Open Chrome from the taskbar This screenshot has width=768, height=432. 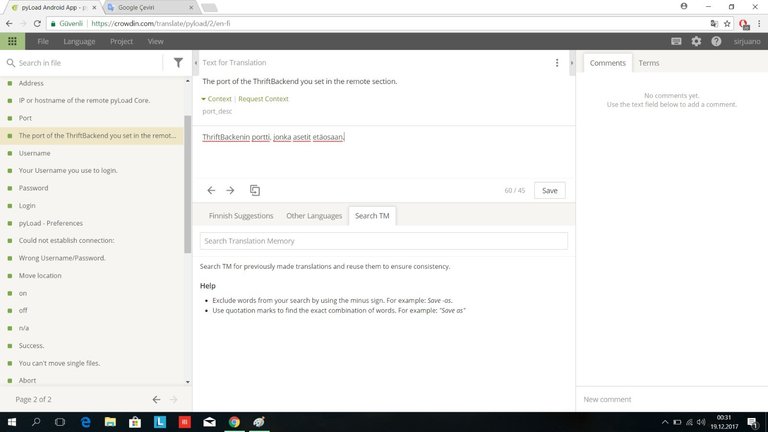[234, 422]
